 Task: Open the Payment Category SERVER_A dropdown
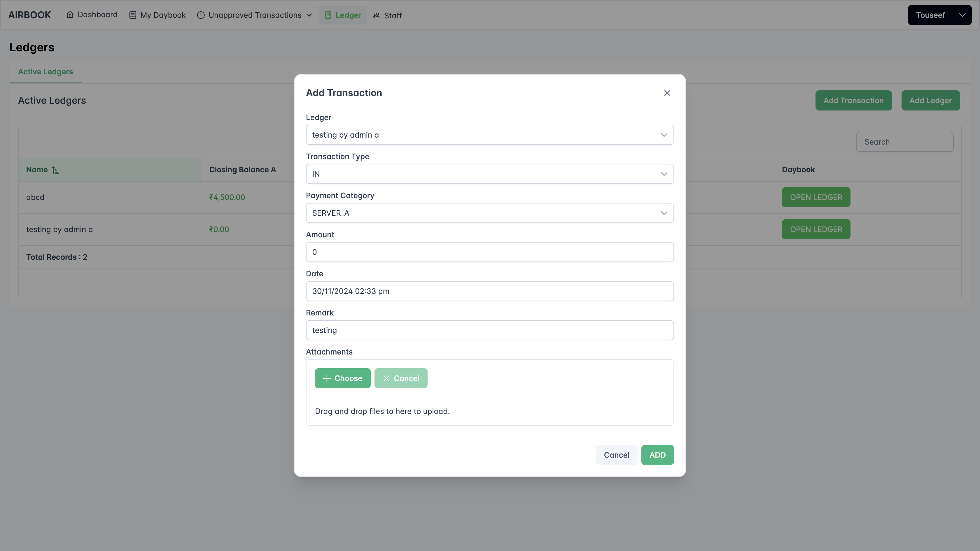click(x=664, y=213)
